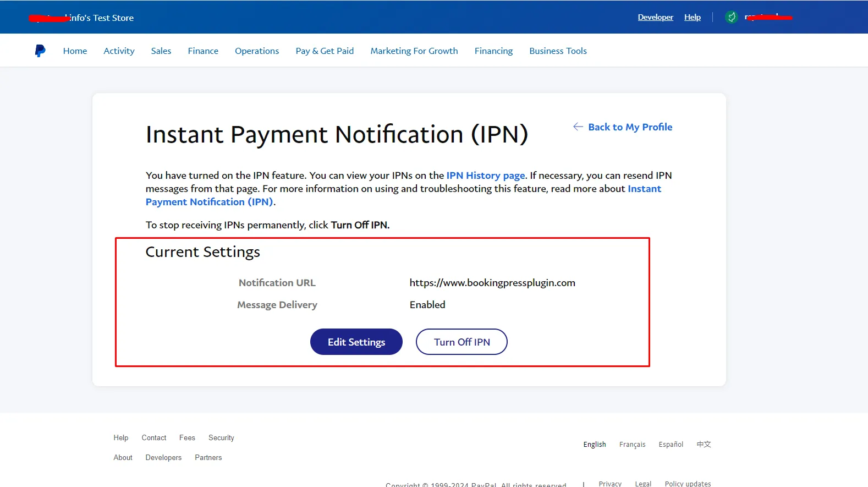Image resolution: width=868 pixels, height=487 pixels.
Task: Open the Home menu
Action: (75, 51)
